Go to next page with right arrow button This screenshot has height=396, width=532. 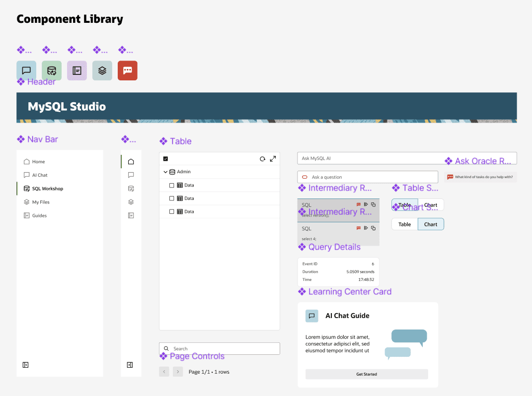[178, 372]
